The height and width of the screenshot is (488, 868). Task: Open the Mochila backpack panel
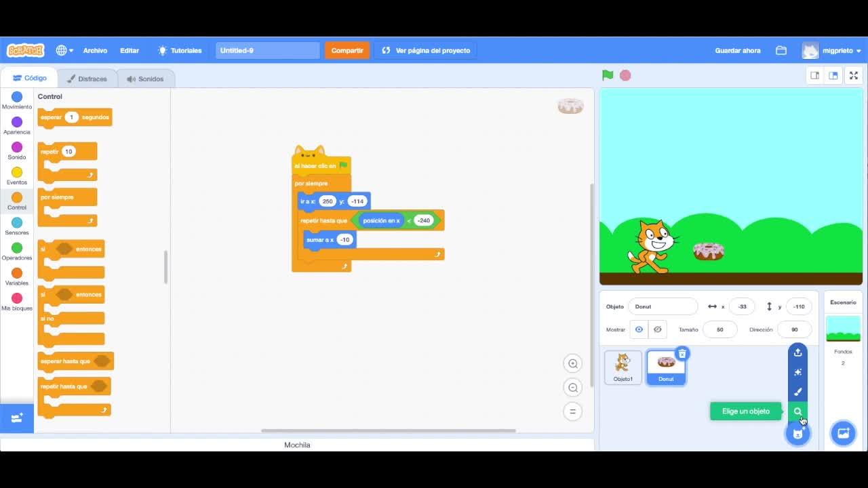tap(297, 445)
